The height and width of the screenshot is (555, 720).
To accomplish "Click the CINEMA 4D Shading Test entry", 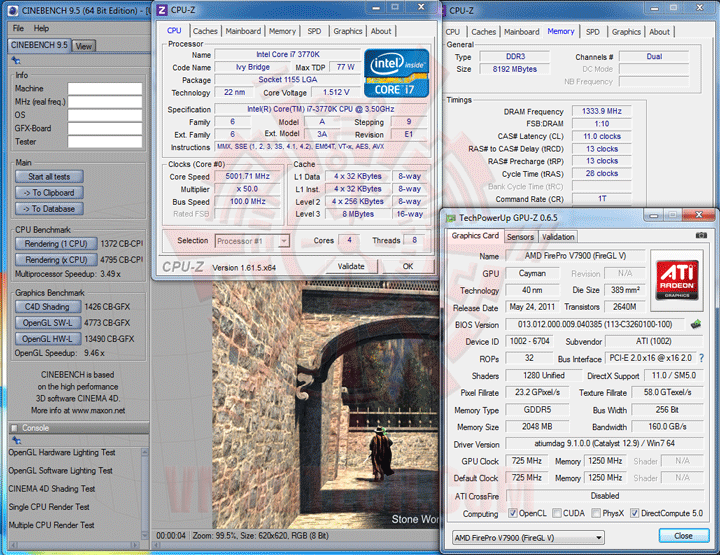I will point(52,489).
